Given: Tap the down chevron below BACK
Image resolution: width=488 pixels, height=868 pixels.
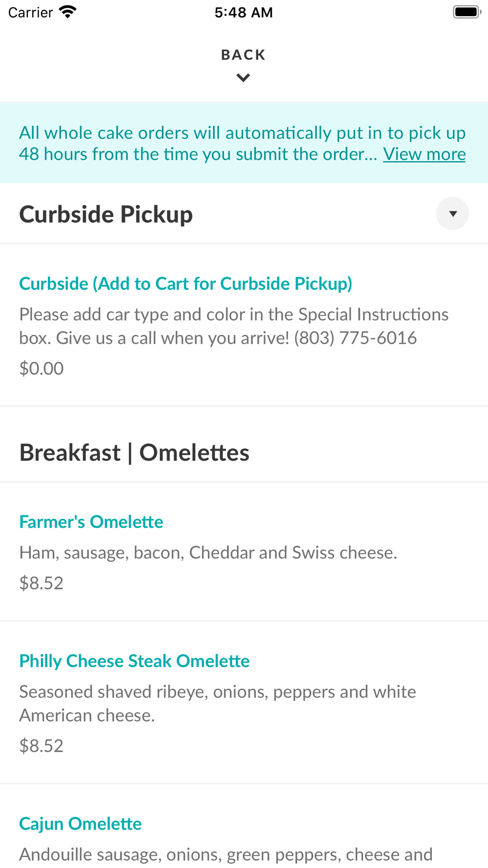Looking at the screenshot, I should 243,78.
